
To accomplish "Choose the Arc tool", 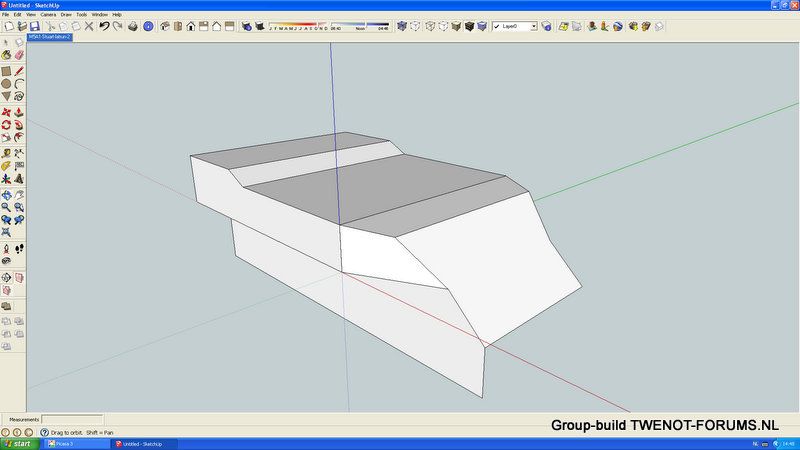I will [x=19, y=84].
